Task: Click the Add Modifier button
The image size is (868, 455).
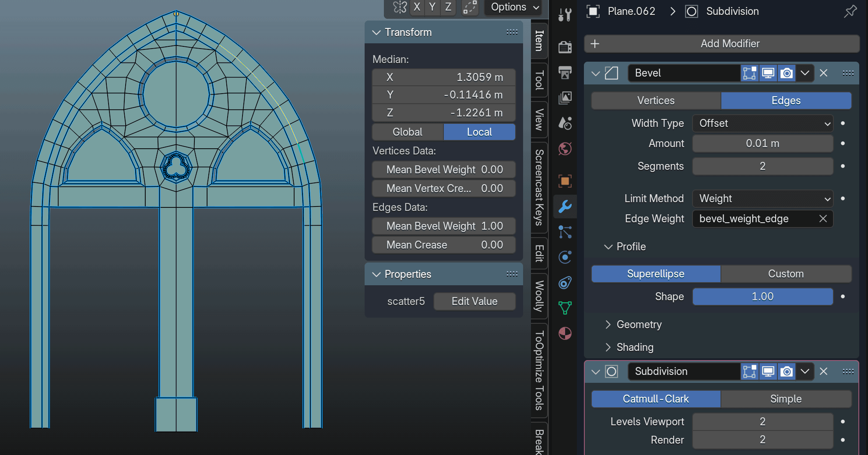Action: [722, 44]
